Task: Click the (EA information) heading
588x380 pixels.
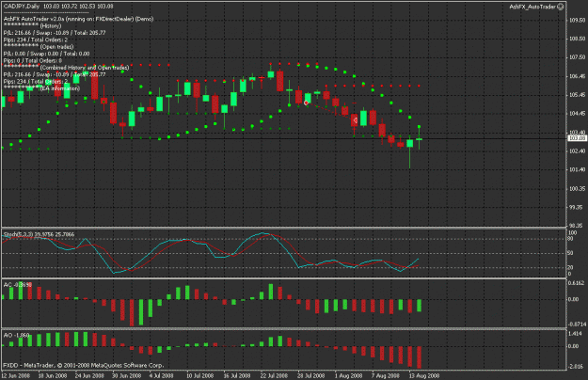Action: click(x=59, y=88)
